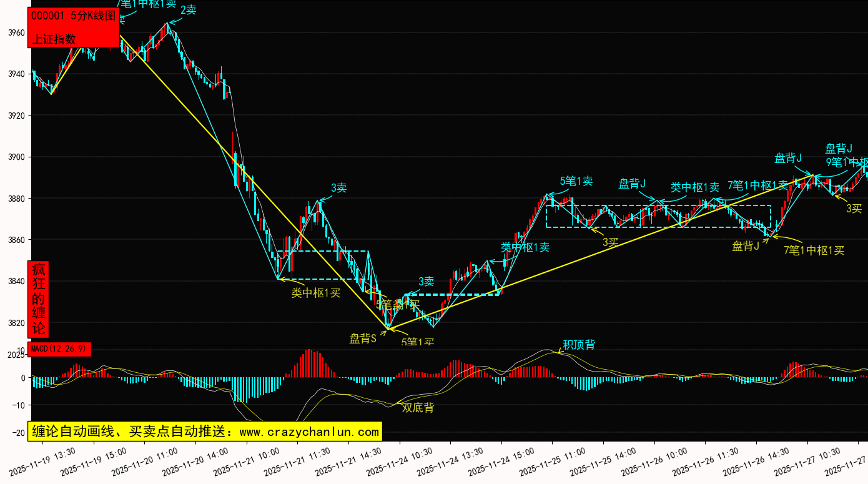Select the 5笔1买 buy point label
The width and height of the screenshot is (868, 484).
[x=418, y=342]
